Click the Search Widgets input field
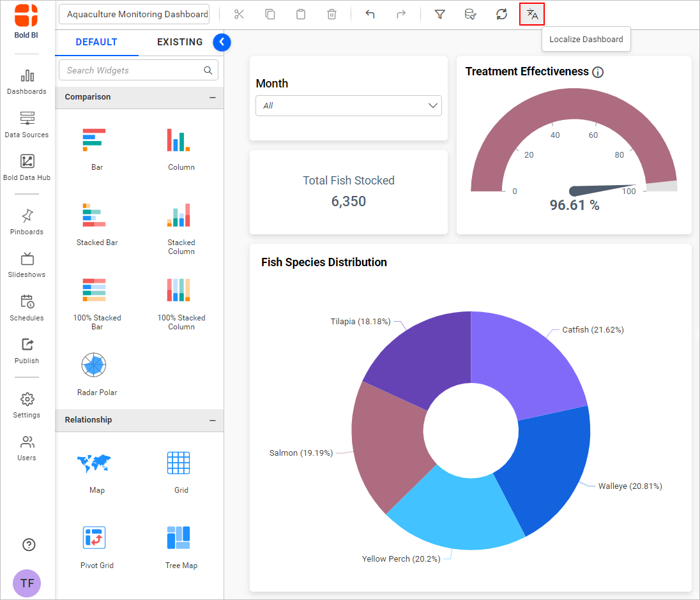Image resolution: width=700 pixels, height=600 pixels. [x=133, y=70]
